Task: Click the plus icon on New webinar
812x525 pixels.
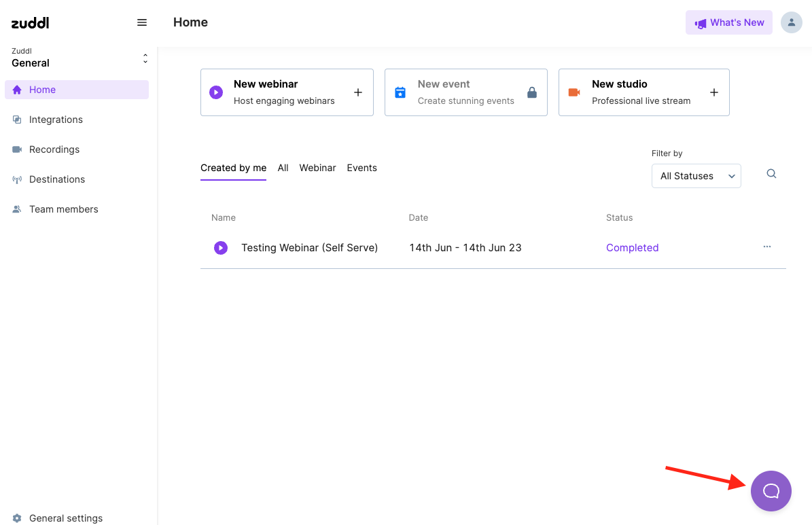Action: [x=358, y=92]
